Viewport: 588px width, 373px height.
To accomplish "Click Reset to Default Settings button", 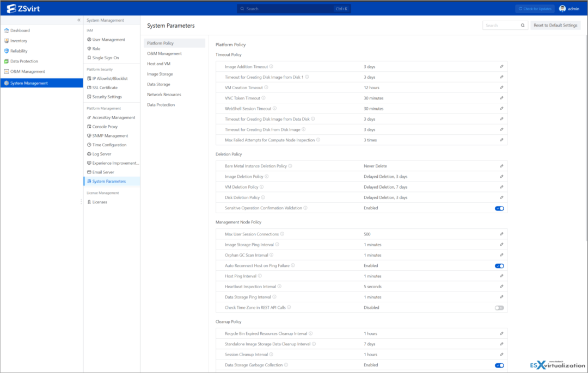I will (x=555, y=26).
